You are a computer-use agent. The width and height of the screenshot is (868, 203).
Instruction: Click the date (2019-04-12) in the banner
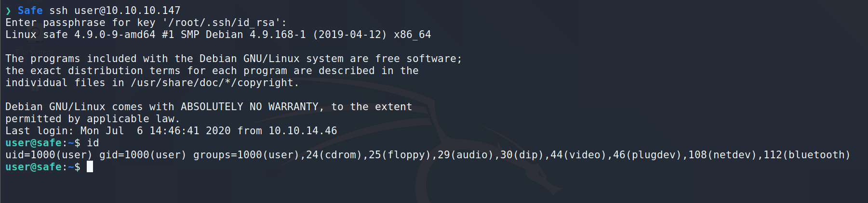coord(350,35)
